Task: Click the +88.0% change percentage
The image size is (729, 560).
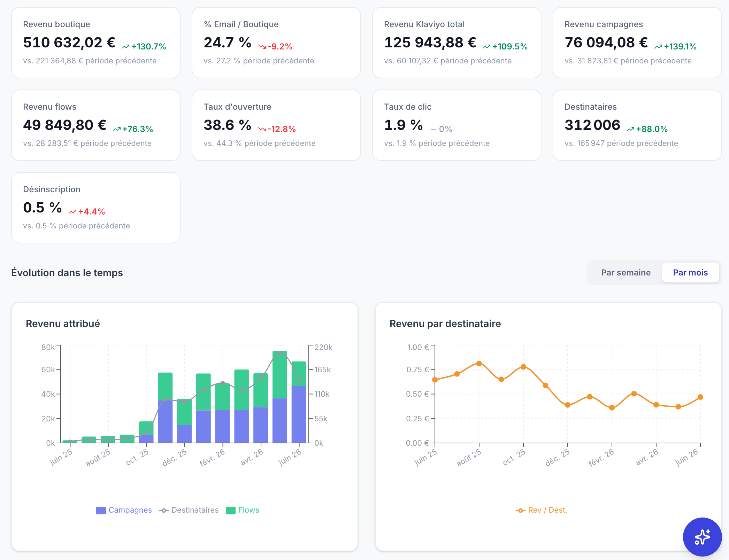Action: coord(652,129)
